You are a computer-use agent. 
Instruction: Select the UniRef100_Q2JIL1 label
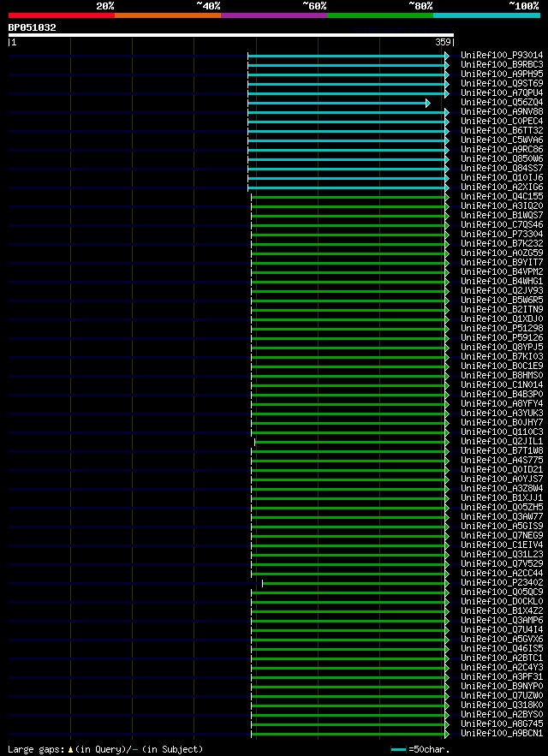pyautogui.click(x=502, y=442)
